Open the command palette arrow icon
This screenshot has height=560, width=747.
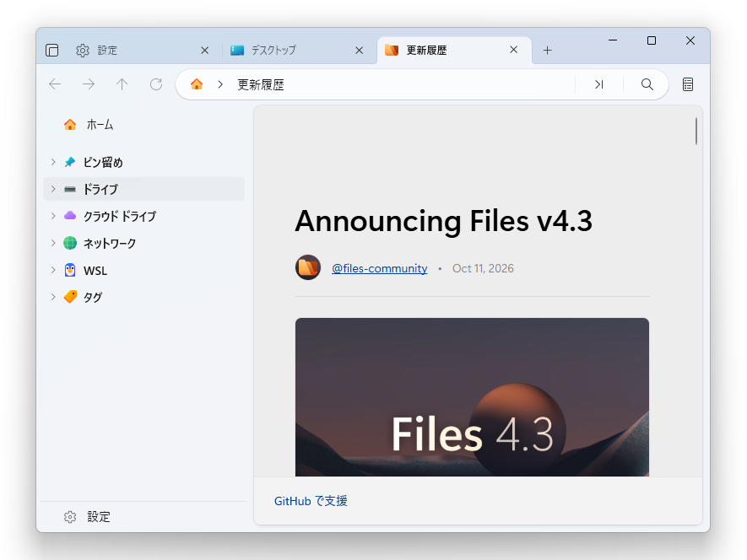(598, 84)
